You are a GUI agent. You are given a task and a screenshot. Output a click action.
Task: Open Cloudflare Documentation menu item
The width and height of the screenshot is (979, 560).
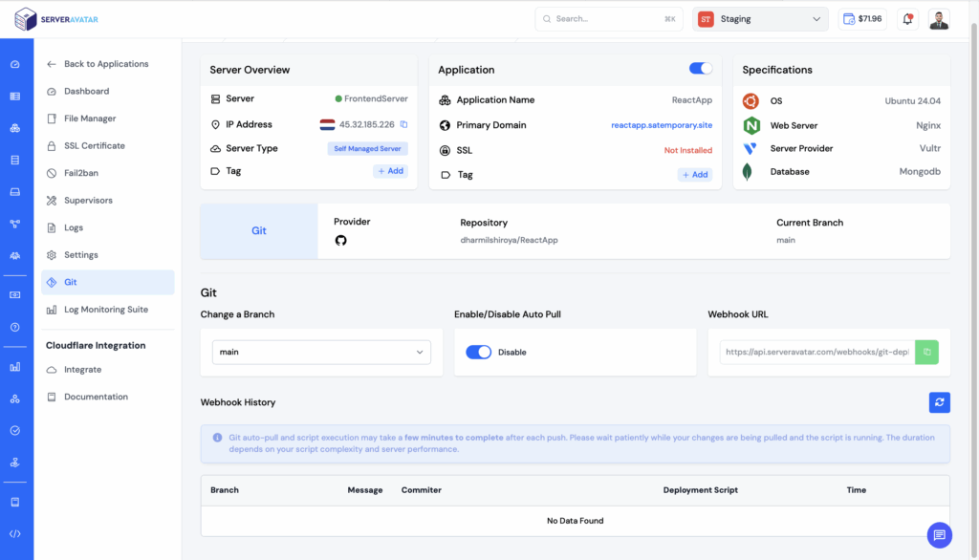point(107,397)
